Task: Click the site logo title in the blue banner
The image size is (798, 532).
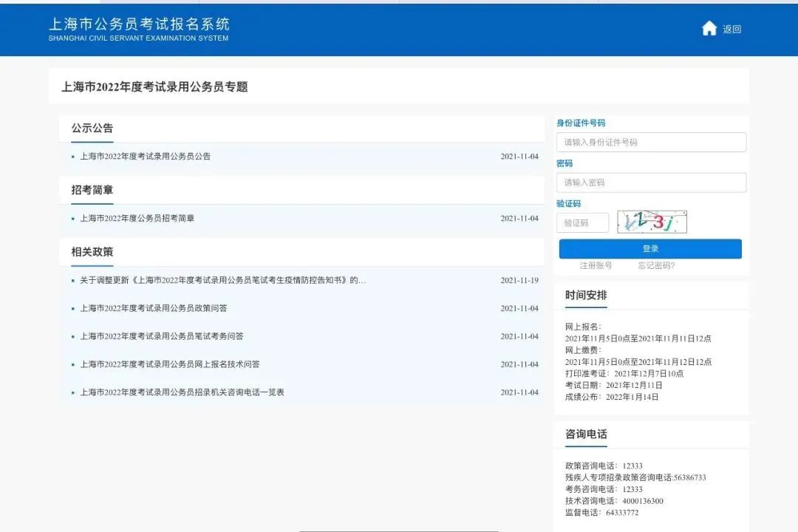Action: coord(139,24)
